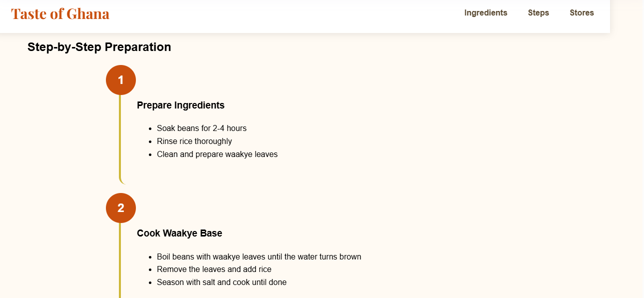This screenshot has height=298, width=644.
Task: Click 'Season with salt and cook' instruction
Action: click(222, 282)
